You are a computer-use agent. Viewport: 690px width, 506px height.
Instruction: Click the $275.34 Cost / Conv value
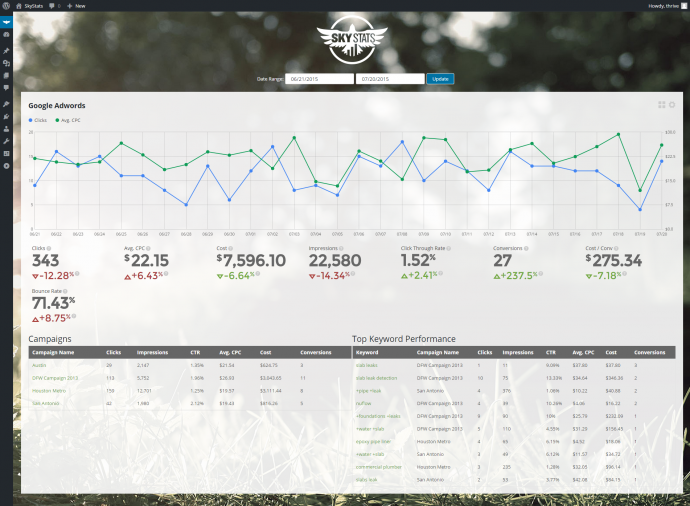[x=613, y=260]
